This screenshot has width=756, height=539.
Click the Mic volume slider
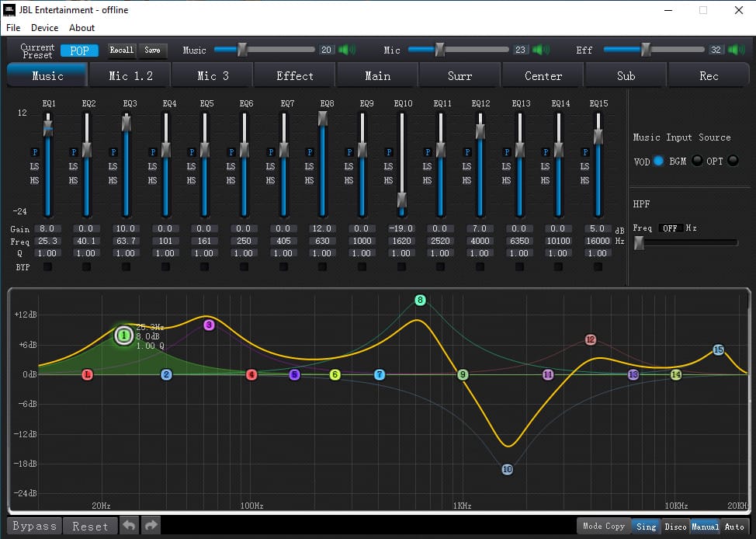[459, 49]
